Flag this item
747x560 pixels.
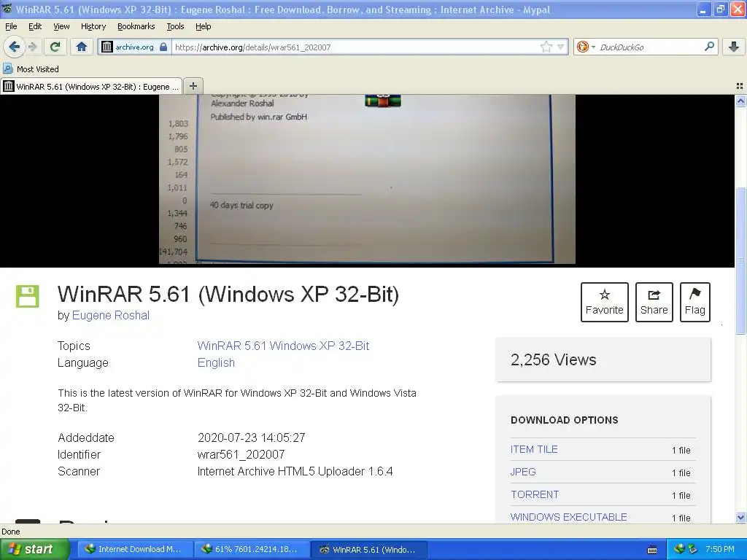point(694,302)
